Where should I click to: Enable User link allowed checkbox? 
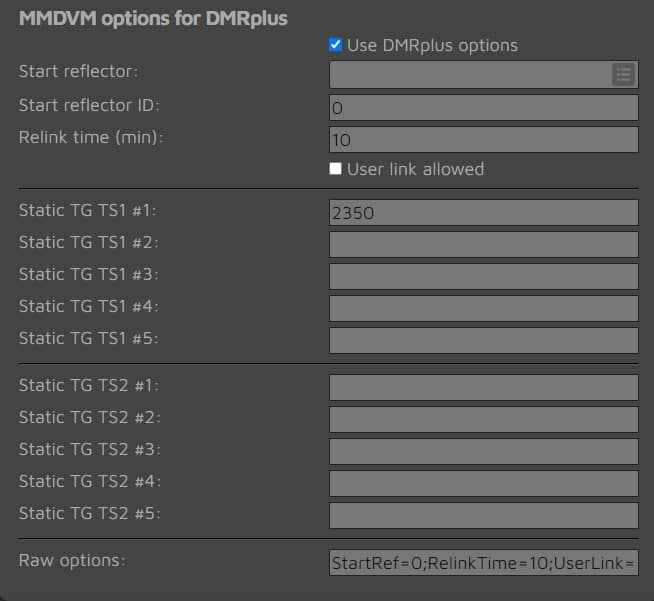[x=335, y=168]
